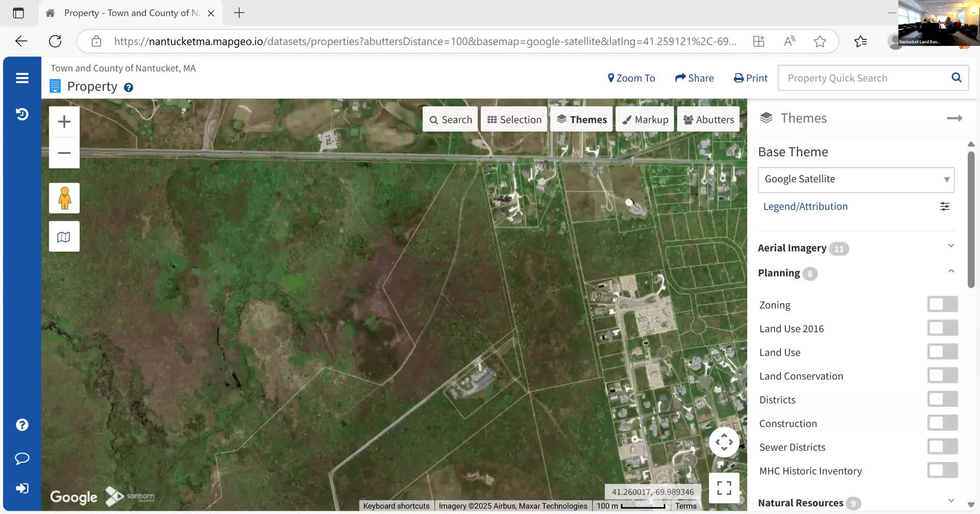
Task: Open the help question mark in sidebar
Action: click(x=22, y=425)
